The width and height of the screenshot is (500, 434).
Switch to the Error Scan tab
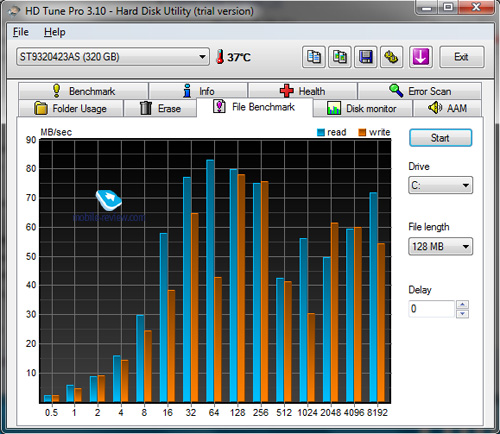pos(420,91)
